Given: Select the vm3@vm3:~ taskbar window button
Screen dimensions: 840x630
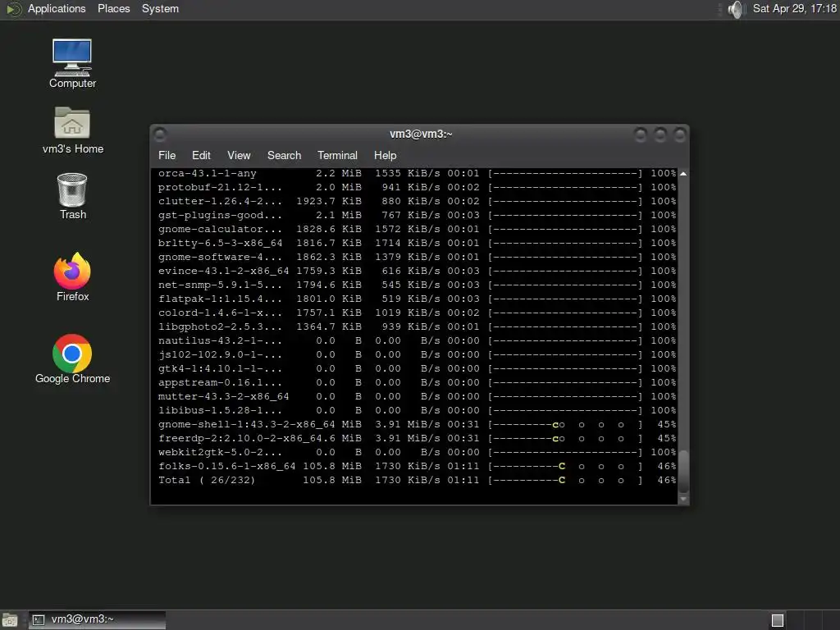Looking at the screenshot, I should [x=97, y=620].
